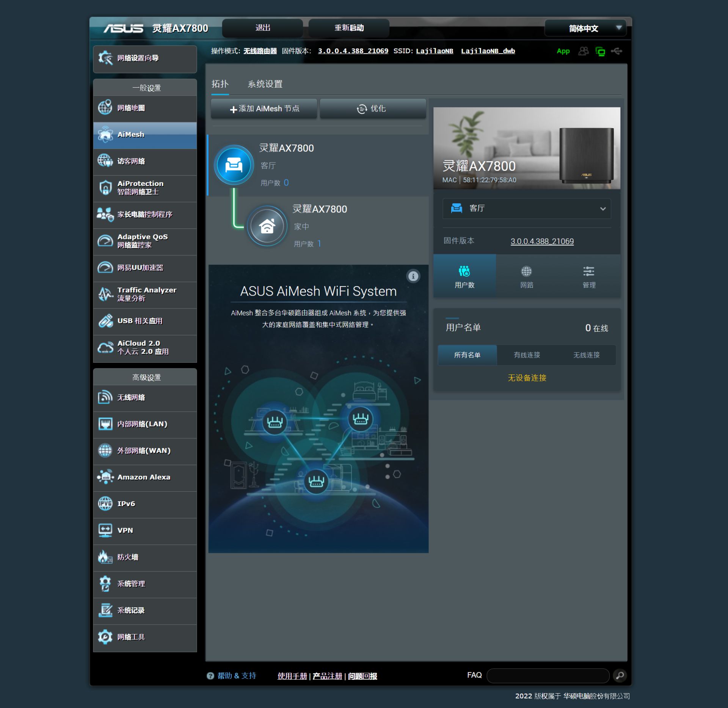The image size is (728, 708).
Task: Click the green network clients status icon
Action: 600,52
